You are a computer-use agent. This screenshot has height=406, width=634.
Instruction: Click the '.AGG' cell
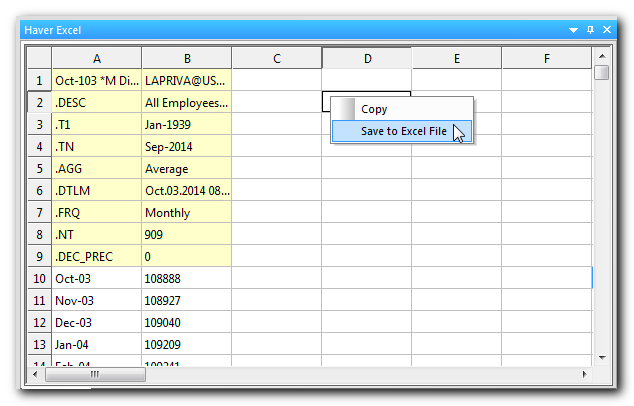97,169
